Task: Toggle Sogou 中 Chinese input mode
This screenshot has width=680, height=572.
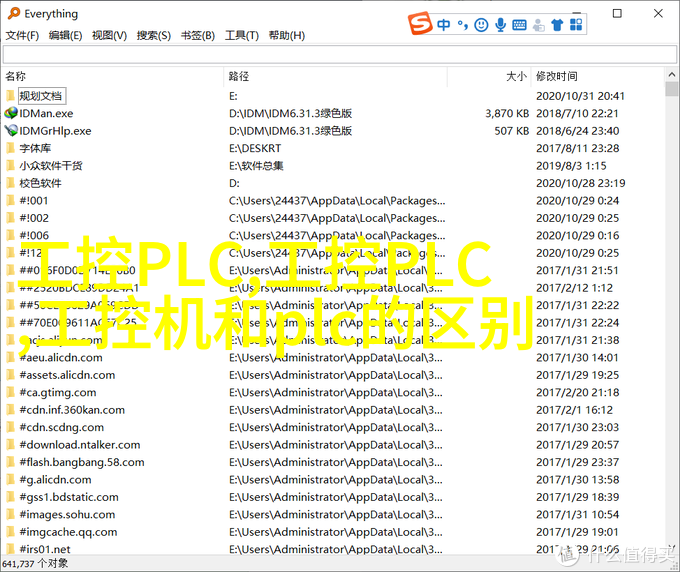Action: [443, 25]
